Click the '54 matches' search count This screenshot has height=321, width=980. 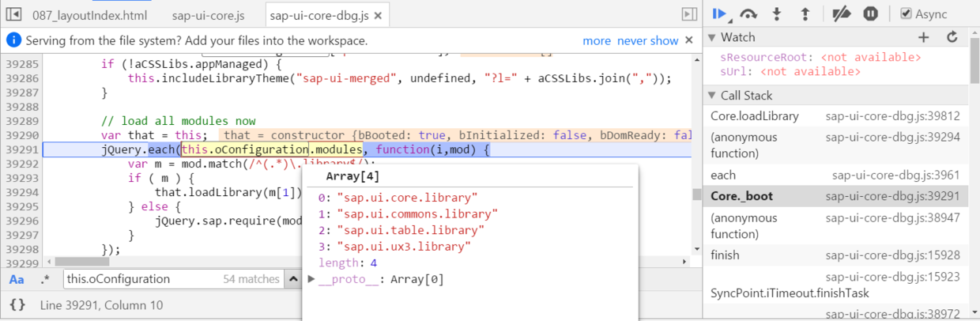point(251,279)
